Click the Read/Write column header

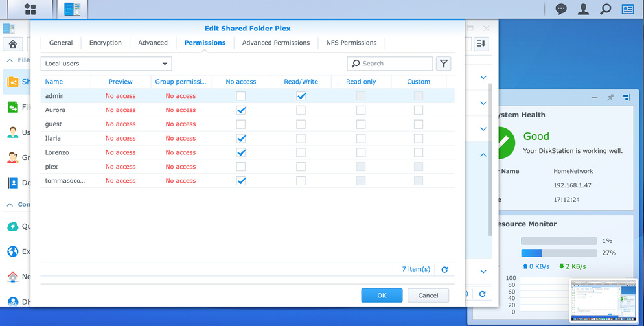(x=301, y=82)
